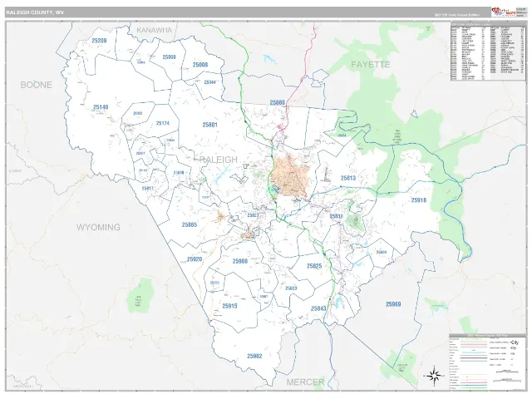Click ZIP code 25902 label
Viewport: 532px width, 399px height.
(x=254, y=356)
